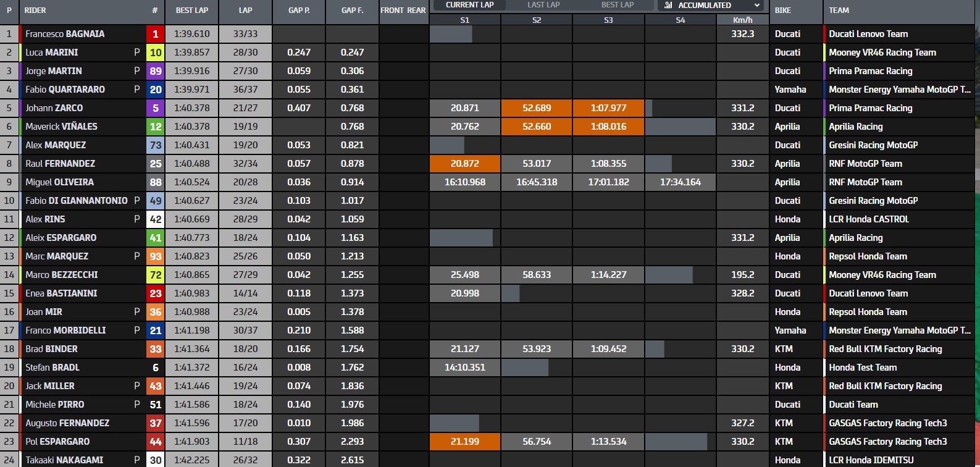Click Viñales's S4 progress bar
Image resolution: width=980 pixels, height=467 pixels.
click(680, 127)
